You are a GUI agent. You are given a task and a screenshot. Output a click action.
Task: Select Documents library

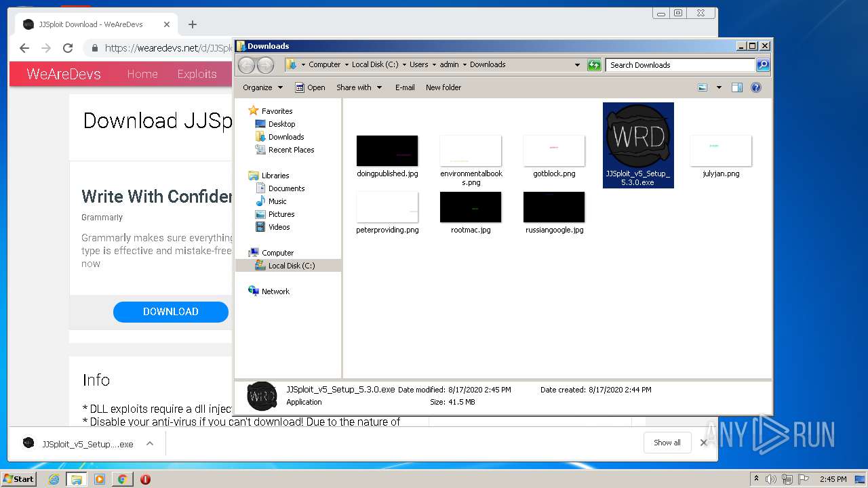click(x=286, y=188)
